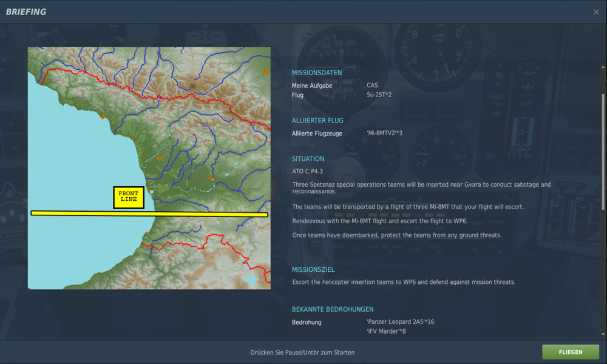Click the briefing text scrollbar thumb
This screenshot has width=607, height=364.
pyautogui.click(x=603, y=152)
